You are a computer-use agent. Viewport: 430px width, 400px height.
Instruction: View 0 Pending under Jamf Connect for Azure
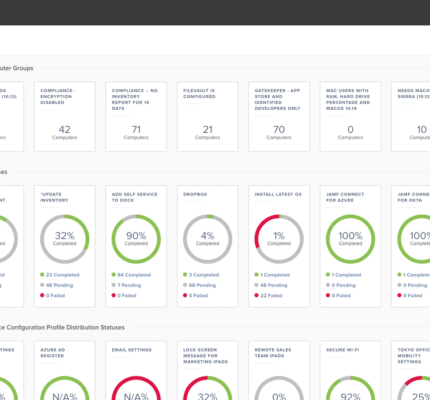(x=341, y=285)
